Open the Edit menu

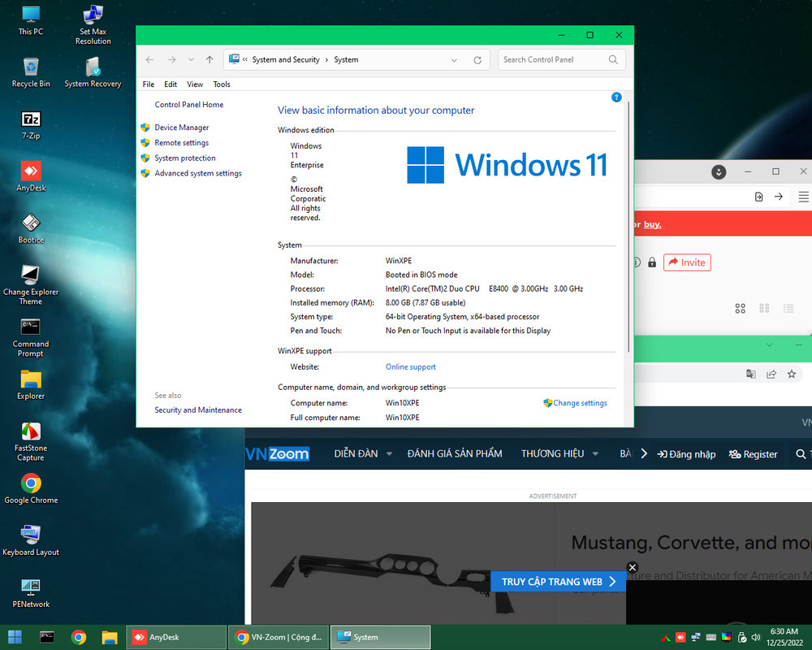coord(171,84)
